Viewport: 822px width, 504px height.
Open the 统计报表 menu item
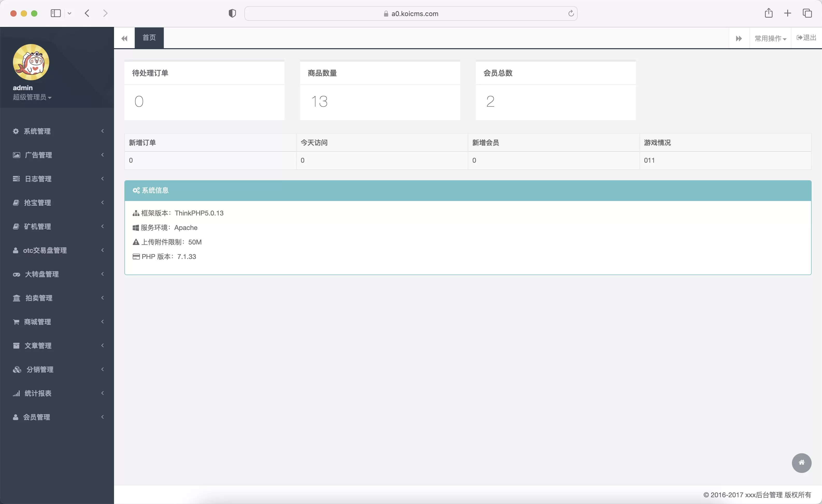click(57, 393)
